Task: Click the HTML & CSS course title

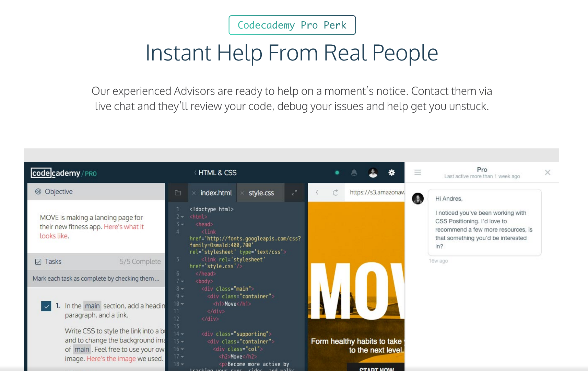Action: coord(217,173)
